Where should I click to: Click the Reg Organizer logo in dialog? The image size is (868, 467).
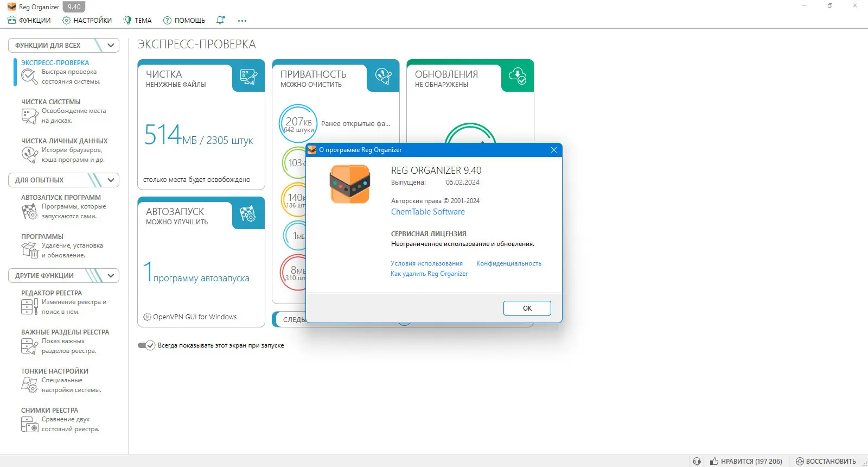tap(350, 184)
